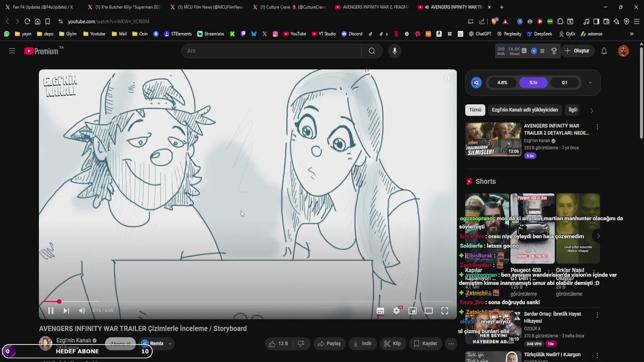This screenshot has width=644, height=362.
Task: Open the depo bookmarks folder
Action: [x=45, y=34]
